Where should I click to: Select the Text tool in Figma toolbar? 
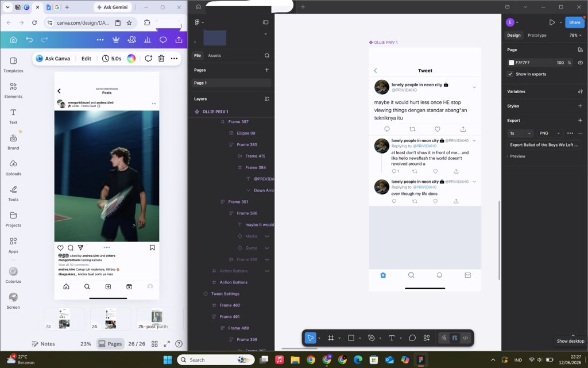tap(392, 338)
